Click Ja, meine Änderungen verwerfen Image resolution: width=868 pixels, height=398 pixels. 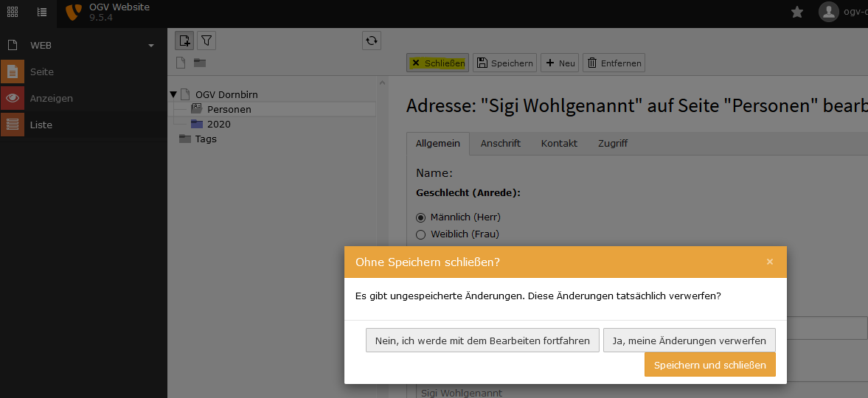[689, 341]
